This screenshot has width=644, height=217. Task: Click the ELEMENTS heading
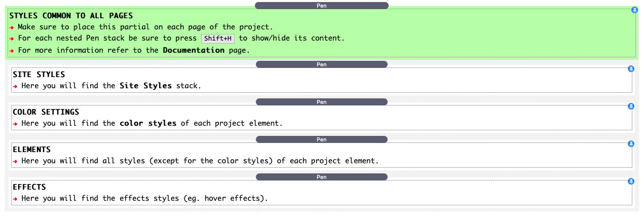(31, 150)
